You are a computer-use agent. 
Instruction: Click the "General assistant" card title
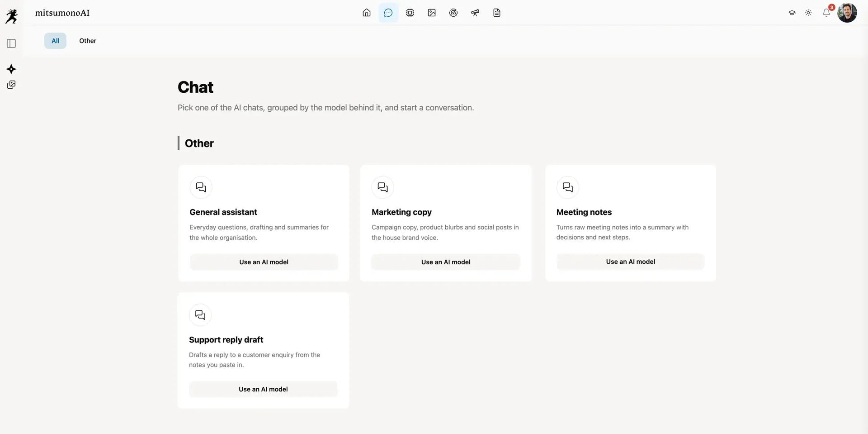pos(223,212)
